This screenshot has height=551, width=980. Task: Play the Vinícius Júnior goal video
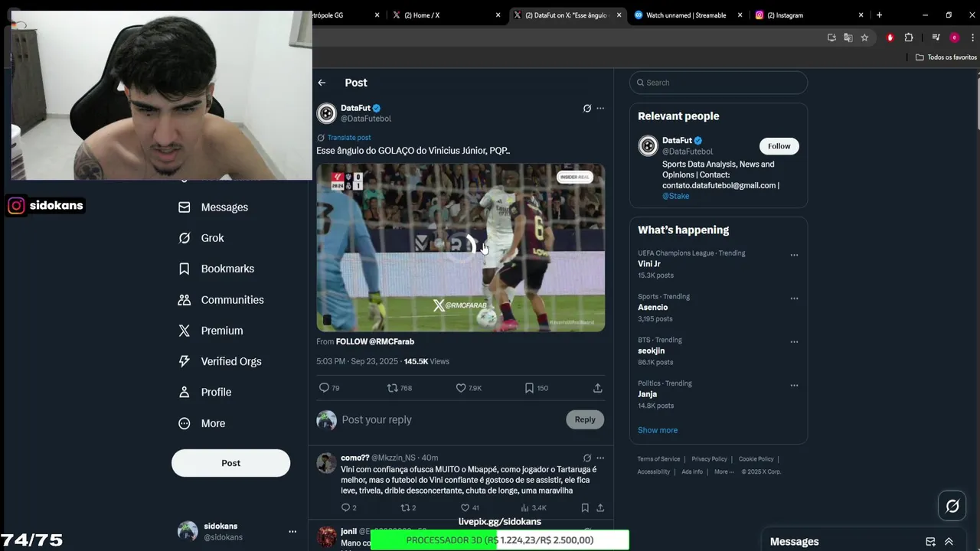tap(461, 247)
